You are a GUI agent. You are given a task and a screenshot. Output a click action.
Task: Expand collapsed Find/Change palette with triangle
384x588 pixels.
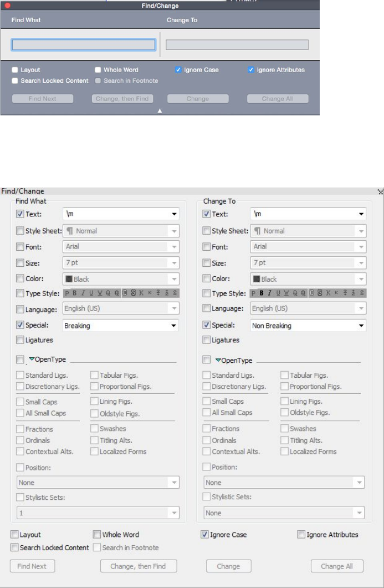pyautogui.click(x=160, y=110)
